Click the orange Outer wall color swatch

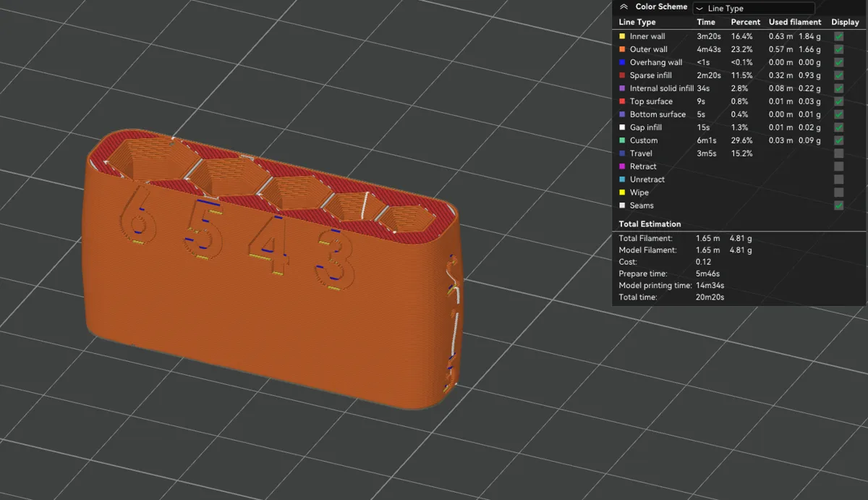pos(622,49)
